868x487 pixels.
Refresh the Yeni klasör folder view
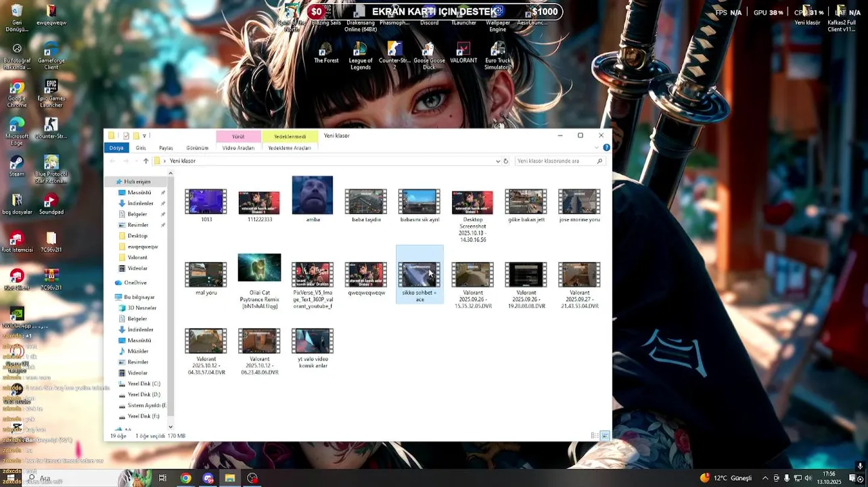[505, 161]
